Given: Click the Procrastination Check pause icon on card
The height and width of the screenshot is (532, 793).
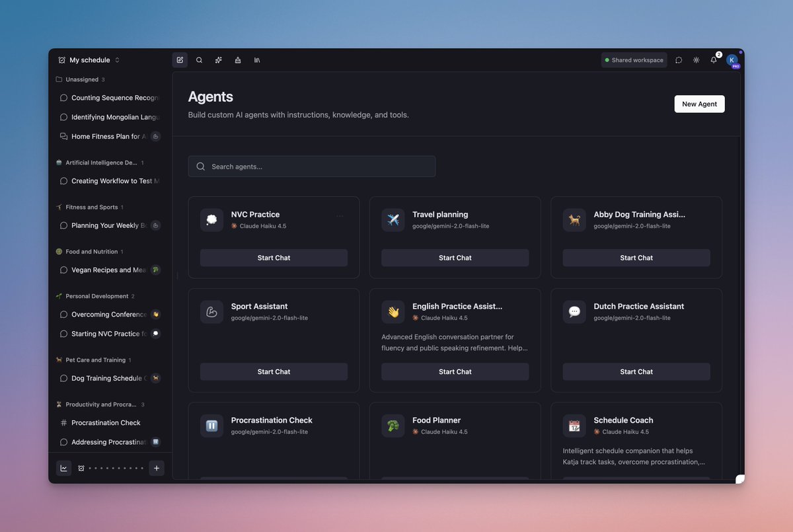Looking at the screenshot, I should coord(211,426).
